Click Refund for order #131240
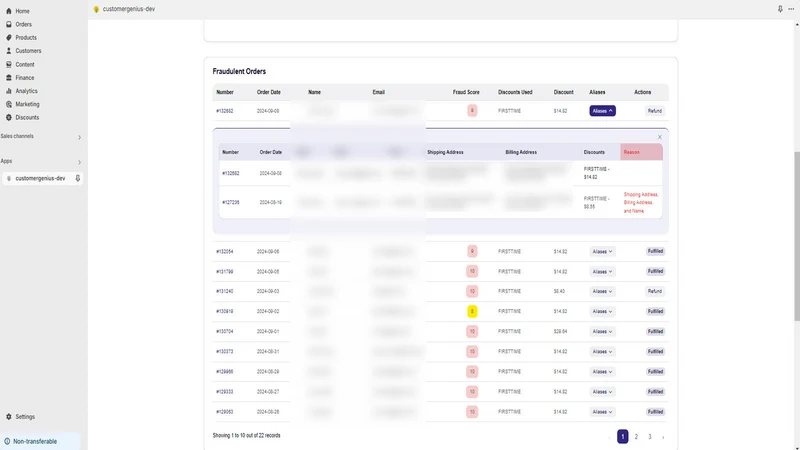The width and height of the screenshot is (800, 450). click(655, 291)
